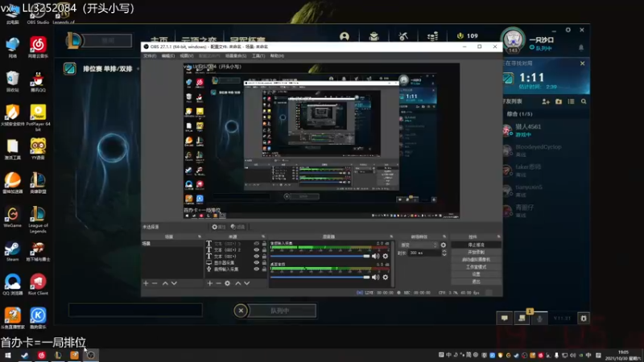Toggle visibility of display capture source
Image resolution: width=644 pixels, height=362 pixels.
pos(256,263)
